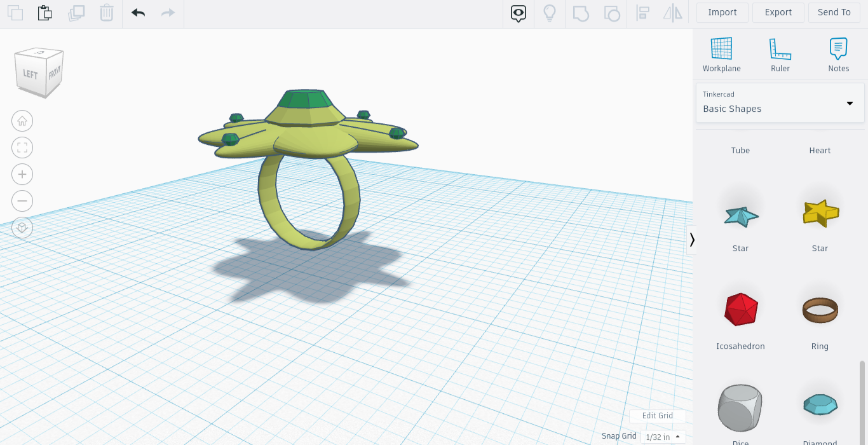Pick the blue pointed Star shape

click(x=741, y=216)
